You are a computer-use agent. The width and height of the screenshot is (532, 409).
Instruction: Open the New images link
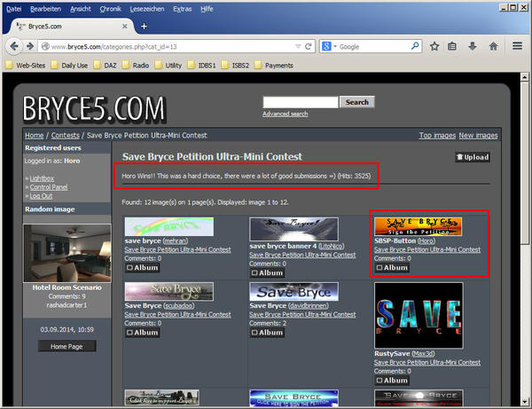[478, 136]
